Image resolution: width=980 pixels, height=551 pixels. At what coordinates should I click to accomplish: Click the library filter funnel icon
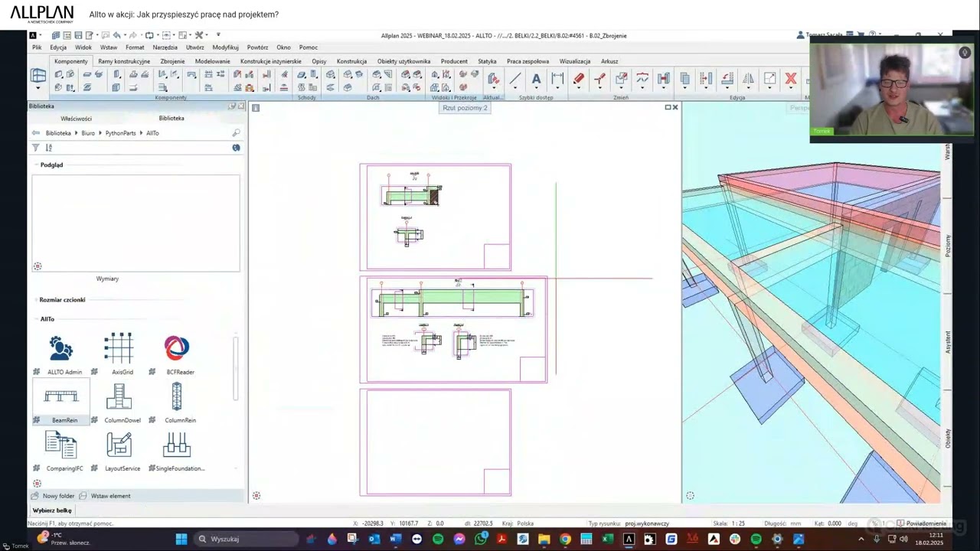point(35,148)
